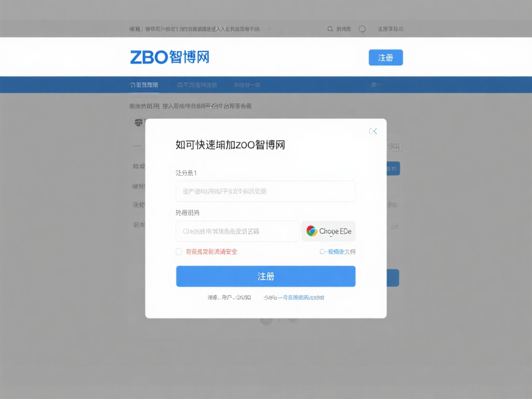Tick the checkbox beside the red agreement text
Viewport: 532px width, 399px height.
pyautogui.click(x=179, y=251)
